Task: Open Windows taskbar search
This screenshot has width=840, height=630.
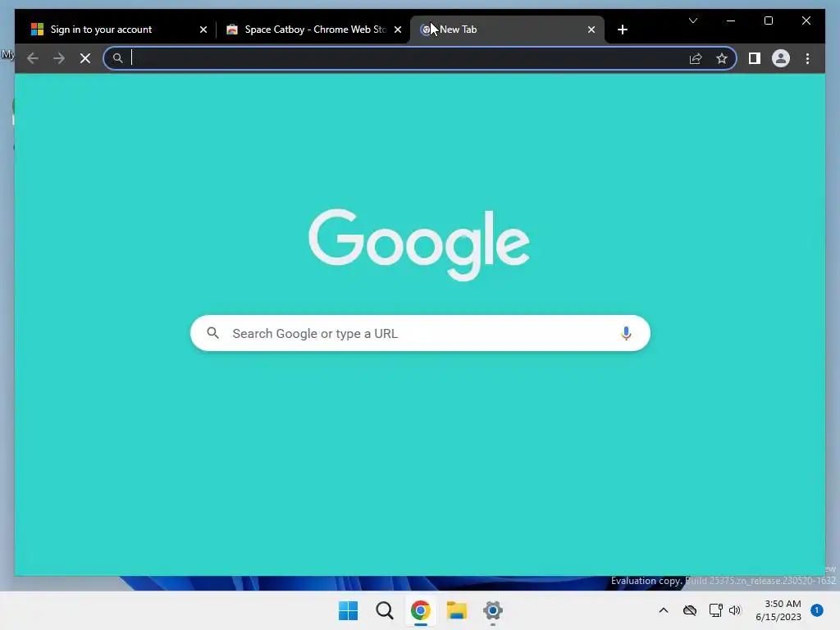Action: [x=384, y=610]
